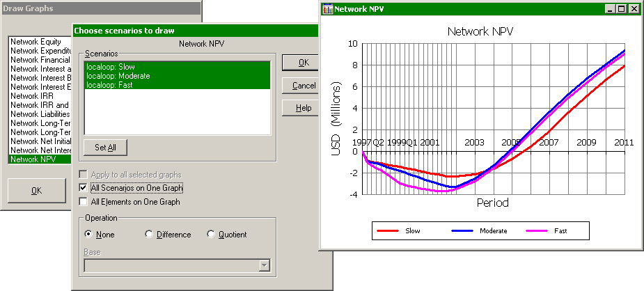Screen dimensions: 644x291
Task: Maximize the Network NPV graph window
Action: pos(622,9)
